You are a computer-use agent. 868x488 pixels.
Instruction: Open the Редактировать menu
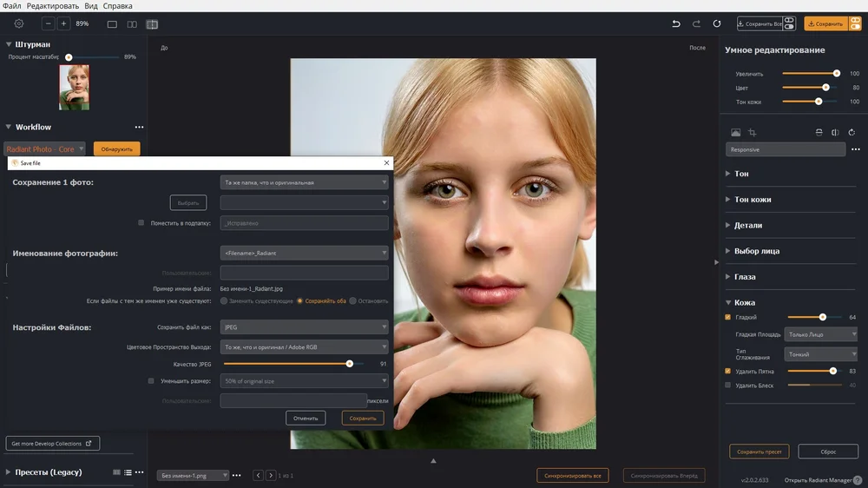coord(53,5)
